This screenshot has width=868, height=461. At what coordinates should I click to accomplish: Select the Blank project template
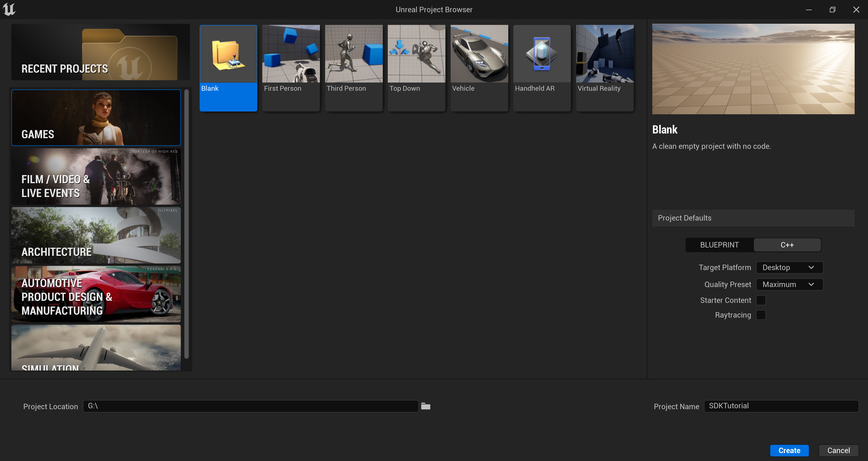pos(228,67)
